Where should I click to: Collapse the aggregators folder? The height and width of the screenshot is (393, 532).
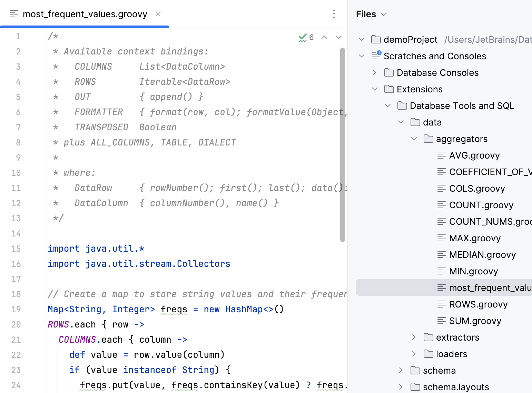pyautogui.click(x=414, y=139)
